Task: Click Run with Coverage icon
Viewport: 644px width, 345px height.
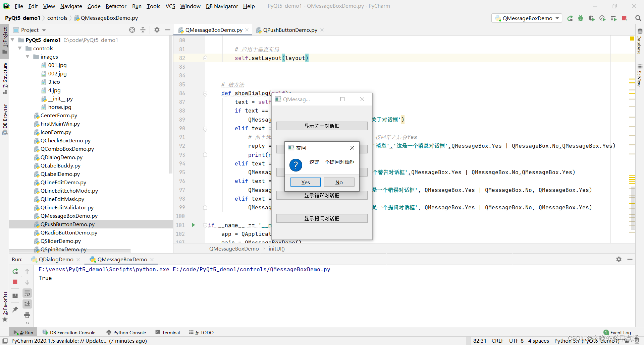Action: pyautogui.click(x=591, y=18)
